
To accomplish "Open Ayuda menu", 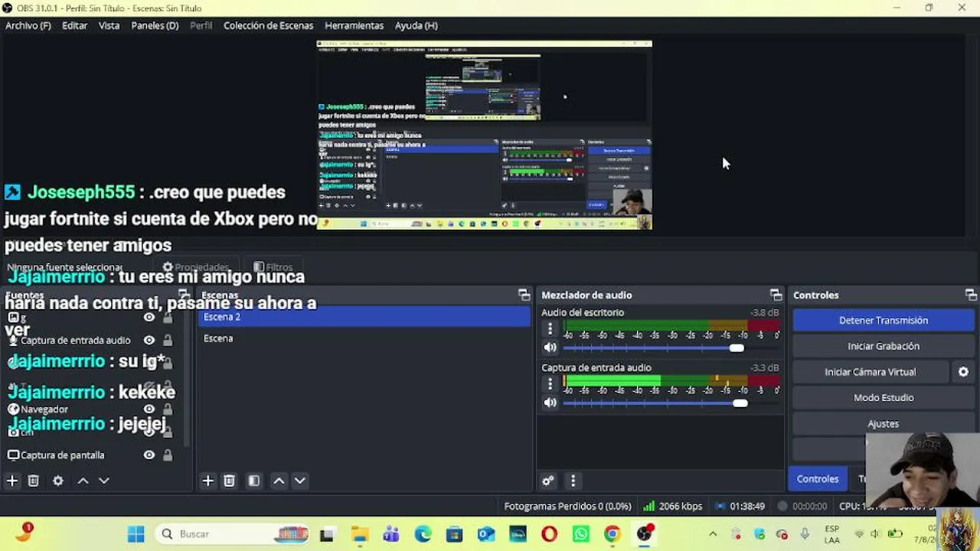I will tap(416, 25).
